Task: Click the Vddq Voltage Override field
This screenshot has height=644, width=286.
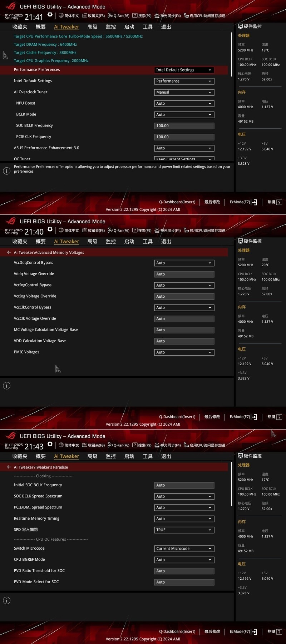Action: pyautogui.click(x=184, y=274)
